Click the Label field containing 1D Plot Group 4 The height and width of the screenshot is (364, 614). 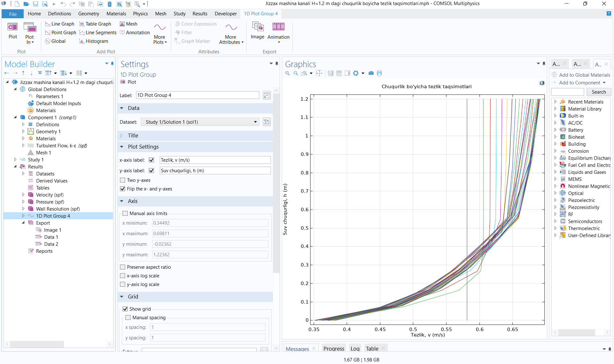198,95
